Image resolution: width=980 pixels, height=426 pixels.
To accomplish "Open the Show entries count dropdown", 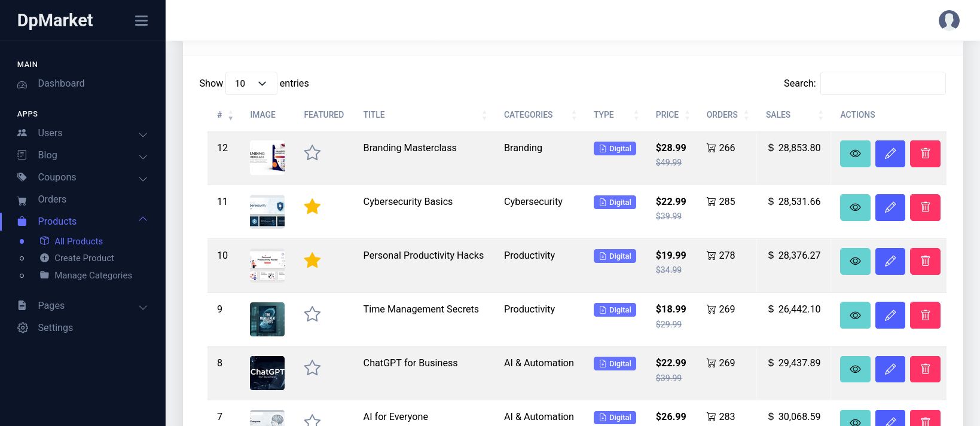I will tap(251, 84).
